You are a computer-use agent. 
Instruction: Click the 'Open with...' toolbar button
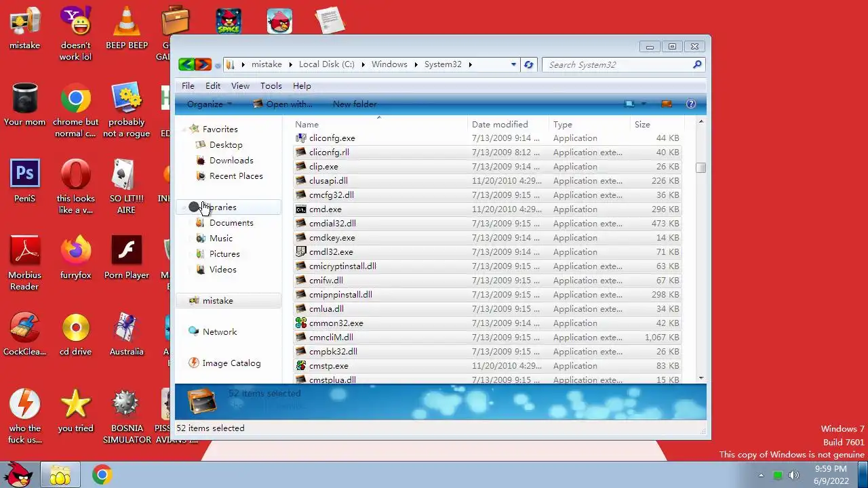click(x=283, y=104)
